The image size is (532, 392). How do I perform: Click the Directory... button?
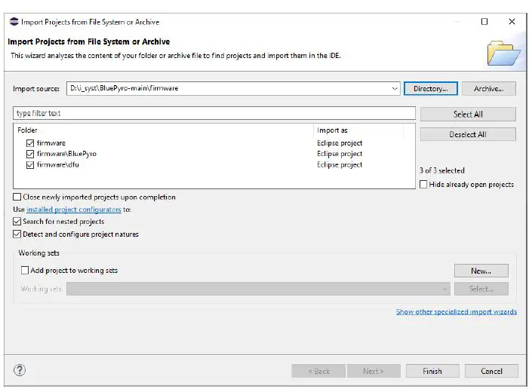(431, 88)
